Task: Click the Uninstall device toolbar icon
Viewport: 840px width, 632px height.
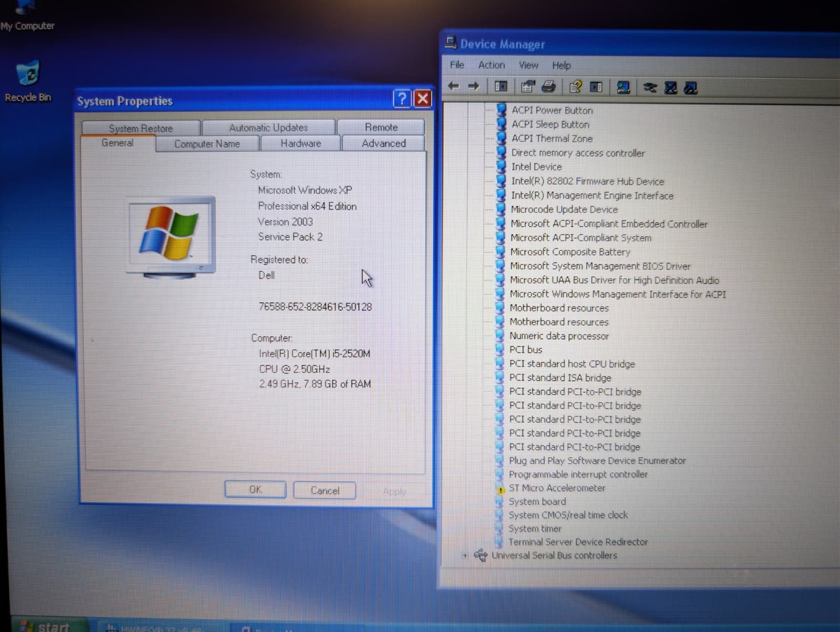Action: click(691, 88)
